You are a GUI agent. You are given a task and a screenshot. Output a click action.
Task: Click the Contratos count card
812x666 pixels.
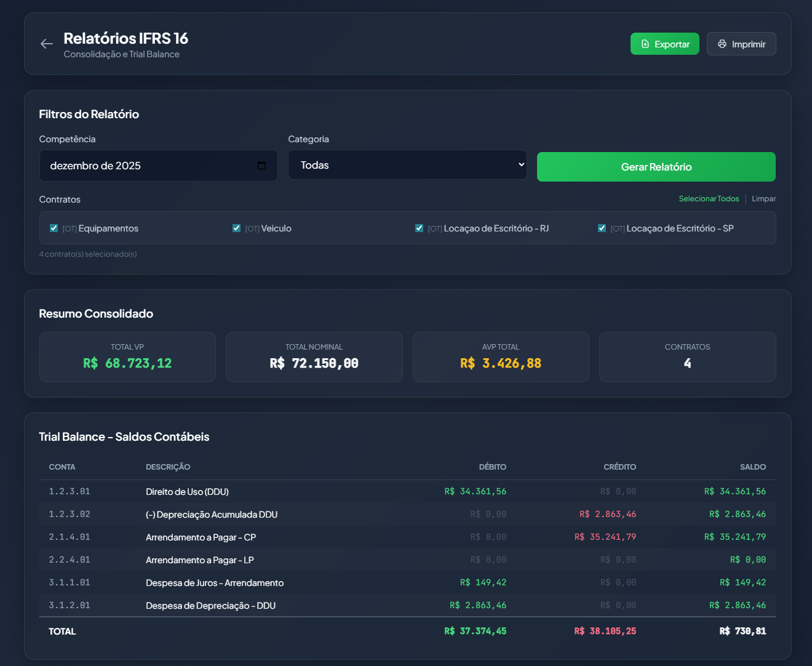point(687,357)
